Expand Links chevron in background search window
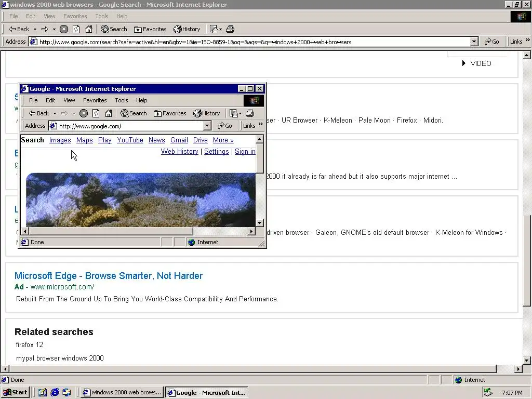 coord(528,40)
